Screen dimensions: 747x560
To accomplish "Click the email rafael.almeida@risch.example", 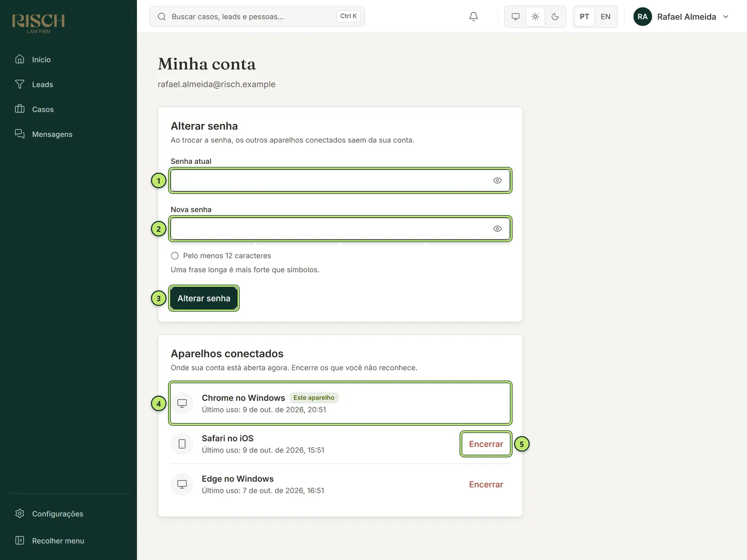I will 217,84.
